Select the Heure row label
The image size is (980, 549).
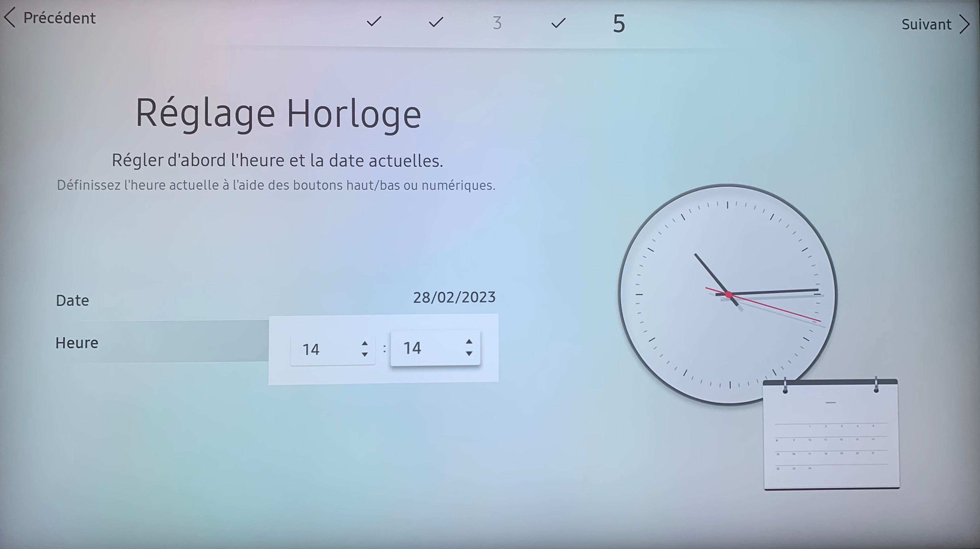coord(77,343)
